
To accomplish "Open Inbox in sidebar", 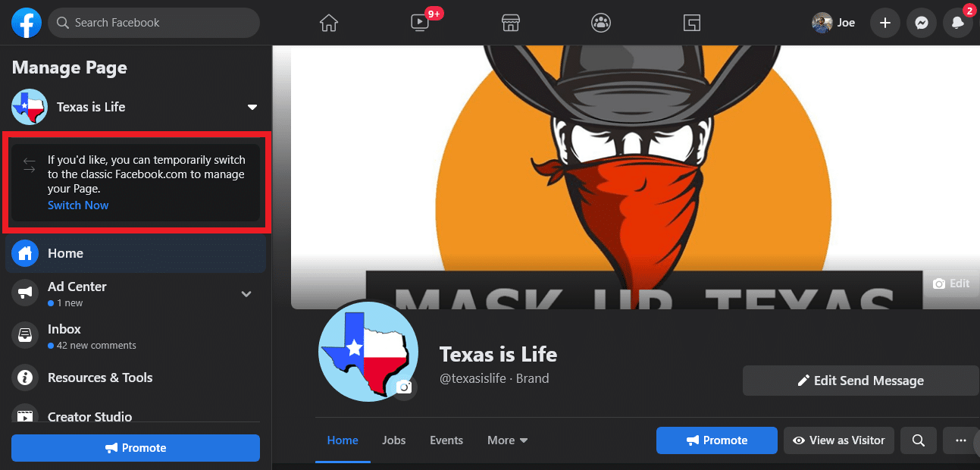I will click(136, 336).
